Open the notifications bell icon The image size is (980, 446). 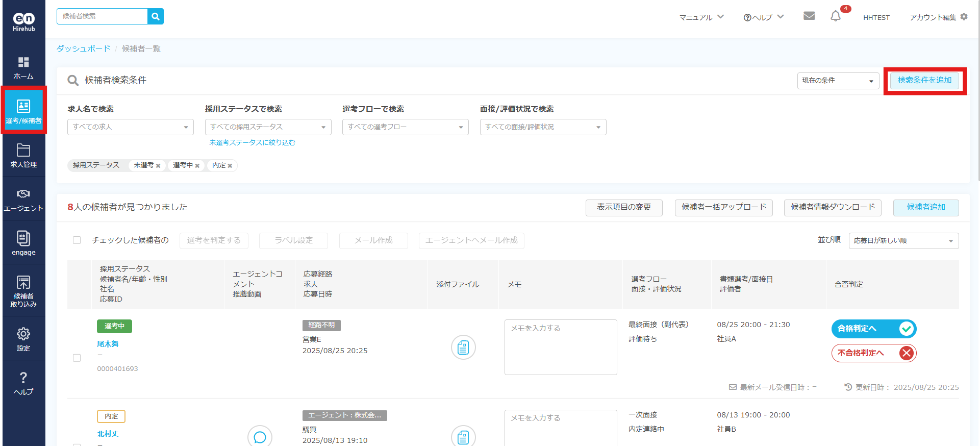coord(835,16)
